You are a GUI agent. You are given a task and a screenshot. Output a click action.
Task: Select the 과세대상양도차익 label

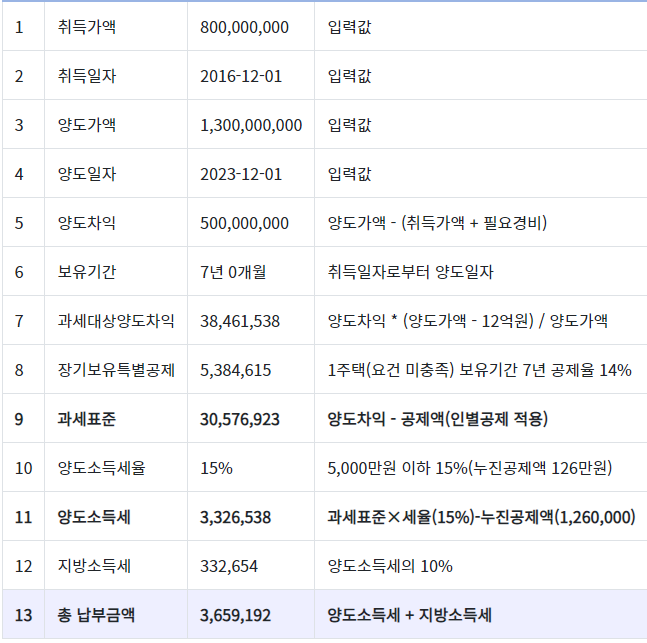point(116,321)
